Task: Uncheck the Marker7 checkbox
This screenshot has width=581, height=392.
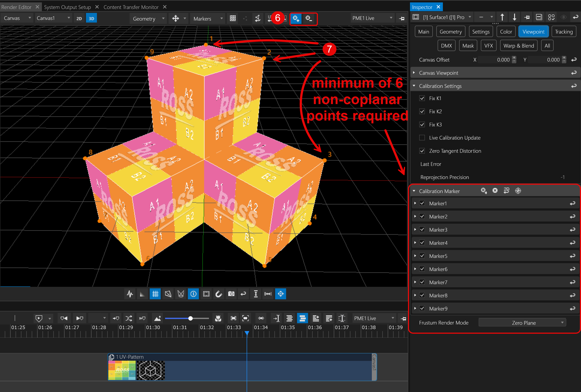Action: (422, 282)
